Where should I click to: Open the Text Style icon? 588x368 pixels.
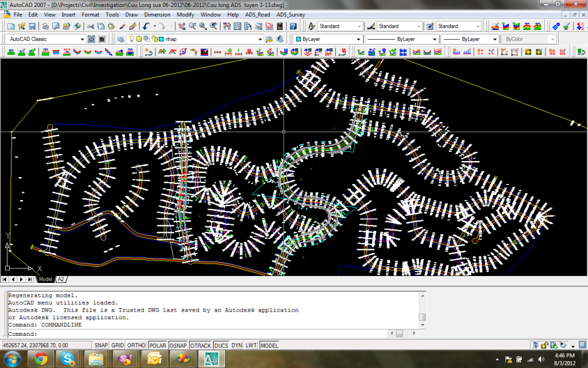312,26
